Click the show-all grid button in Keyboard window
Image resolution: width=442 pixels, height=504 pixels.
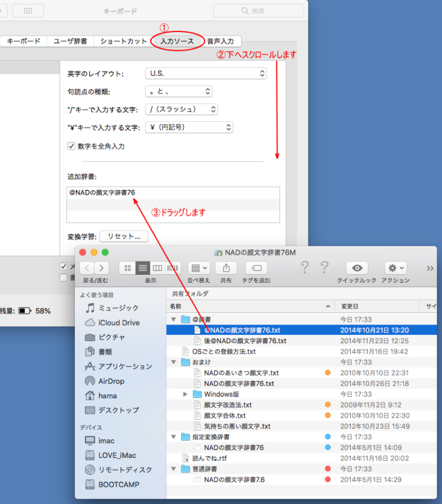click(28, 11)
